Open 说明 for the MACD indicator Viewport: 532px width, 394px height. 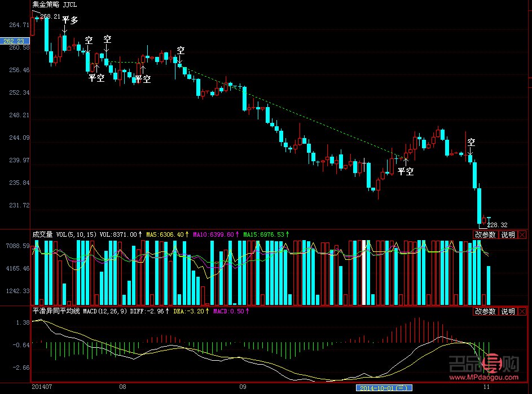tap(508, 311)
